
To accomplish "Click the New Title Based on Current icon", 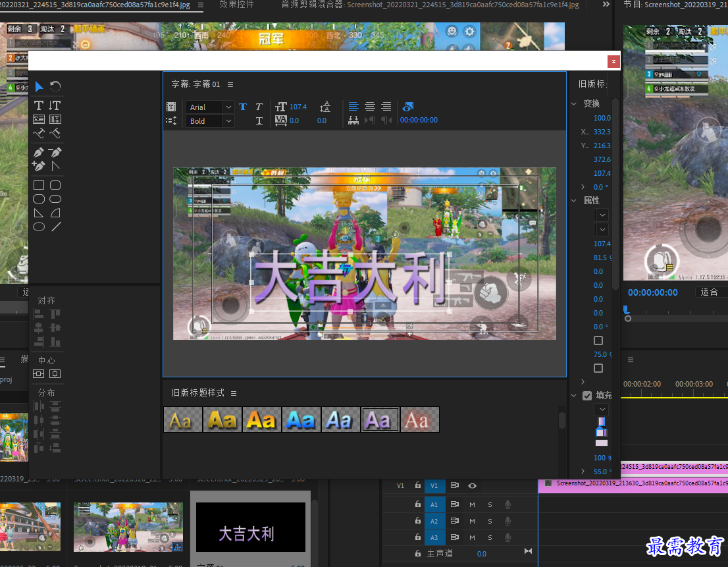I will click(x=171, y=107).
